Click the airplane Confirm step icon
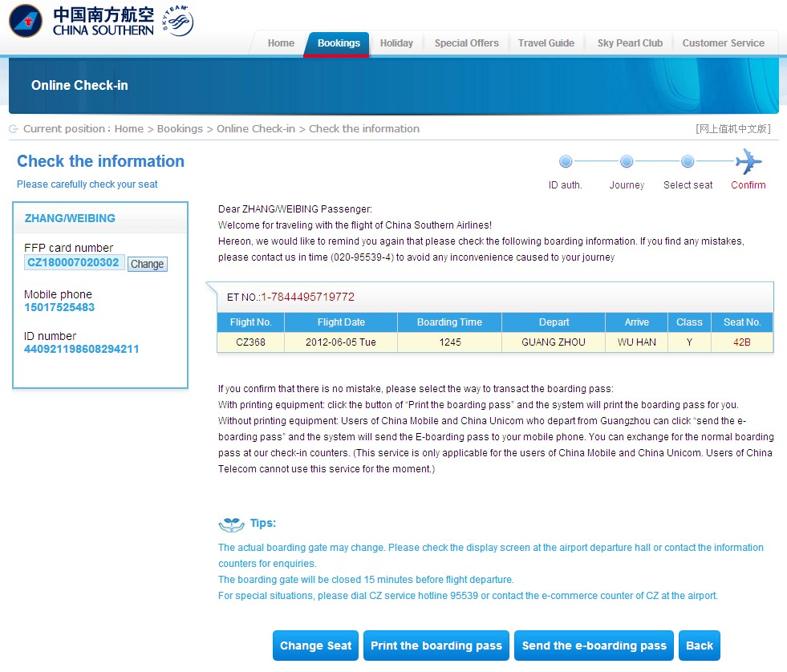 (x=748, y=162)
